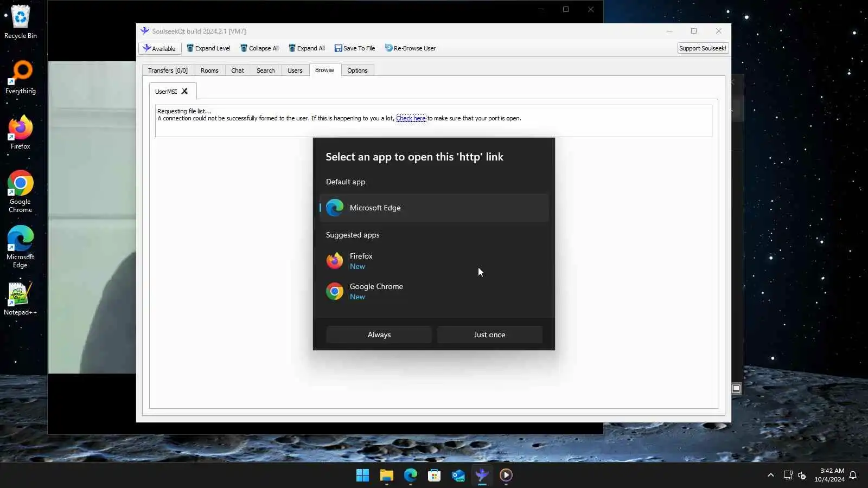Click the muted volume tray icon
Viewport: 868px width, 488px height.
point(802,475)
